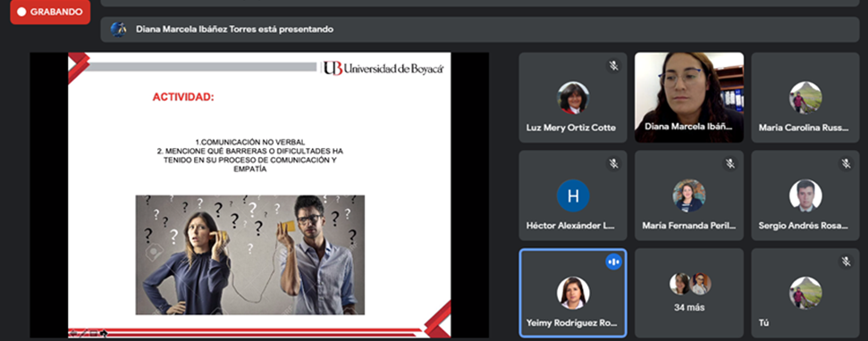Open the '34 más' participants label
Image resolution: width=868 pixels, height=341 pixels.
pyautogui.click(x=689, y=308)
